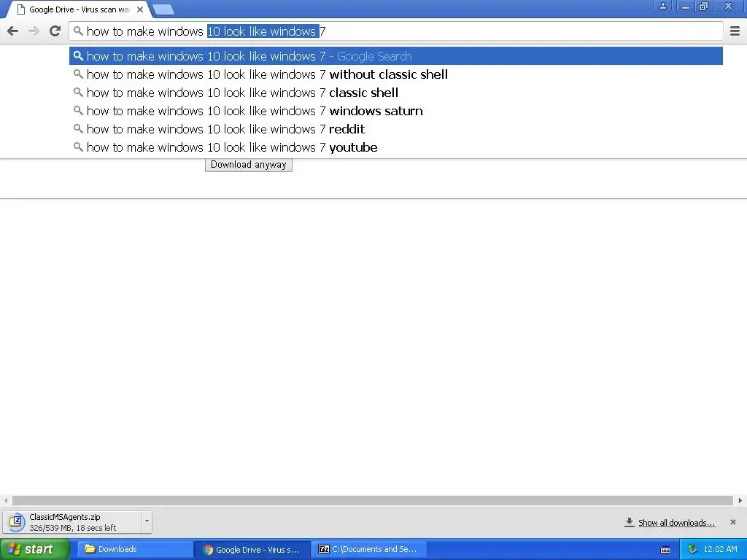Open the Windows start menu
This screenshot has width=747, height=560.
tap(35, 550)
